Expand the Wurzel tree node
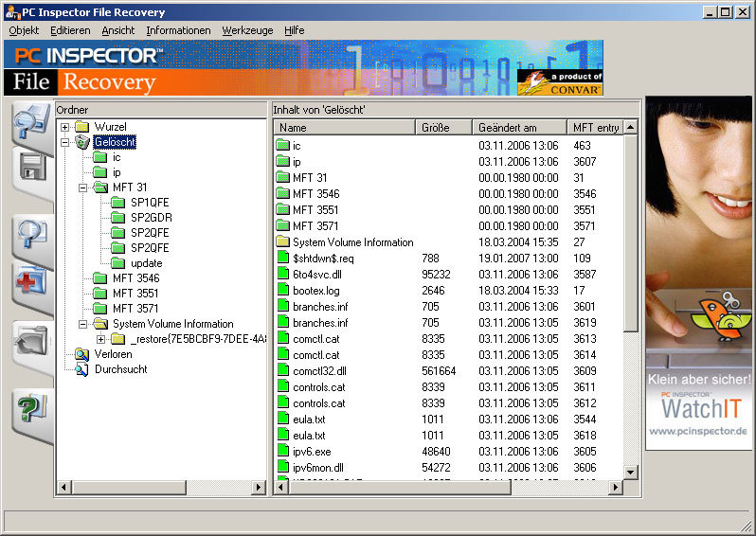The width and height of the screenshot is (756, 536). tap(64, 127)
